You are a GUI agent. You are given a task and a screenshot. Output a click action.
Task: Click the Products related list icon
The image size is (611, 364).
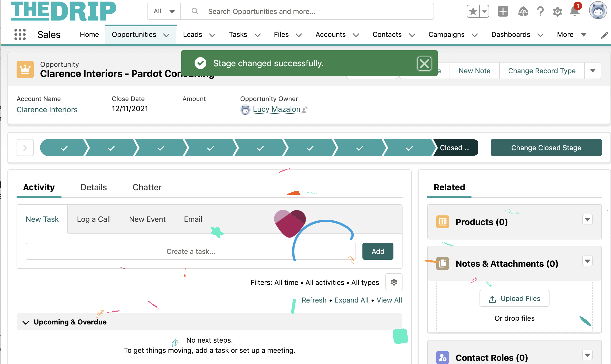443,222
